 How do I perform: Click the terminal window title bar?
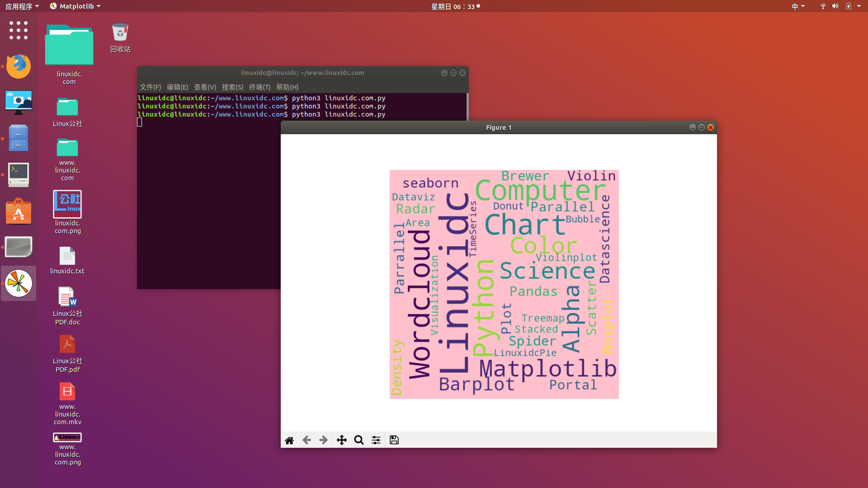(302, 73)
